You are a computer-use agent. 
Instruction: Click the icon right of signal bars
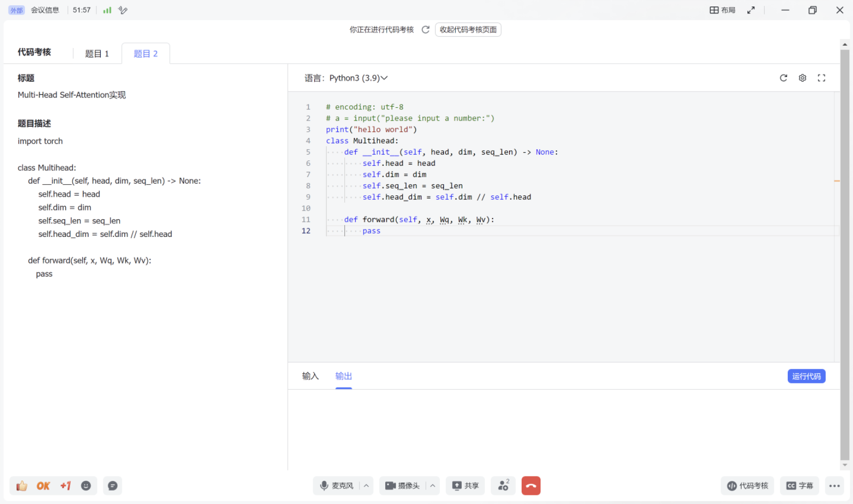[123, 10]
